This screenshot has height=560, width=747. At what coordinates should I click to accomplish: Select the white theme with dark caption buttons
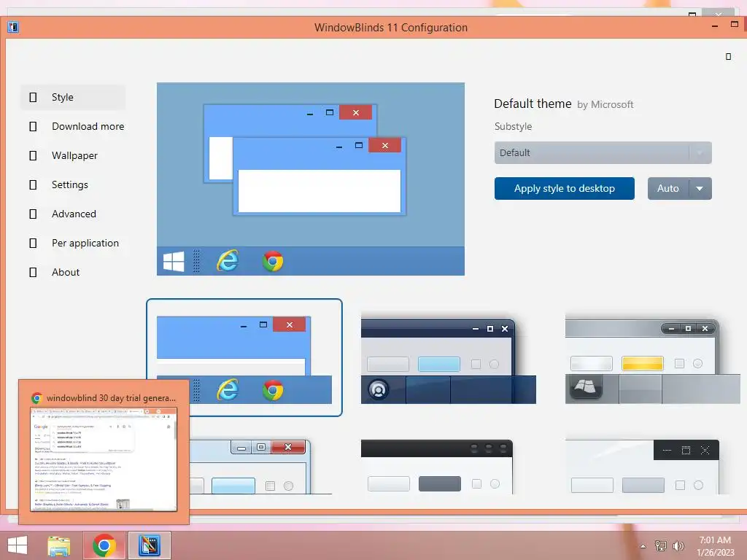click(x=642, y=467)
